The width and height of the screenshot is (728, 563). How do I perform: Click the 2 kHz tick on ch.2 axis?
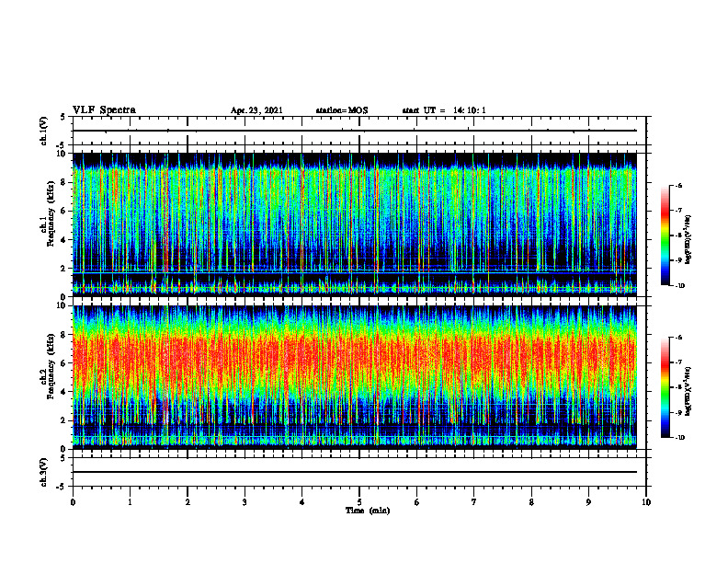(64, 420)
